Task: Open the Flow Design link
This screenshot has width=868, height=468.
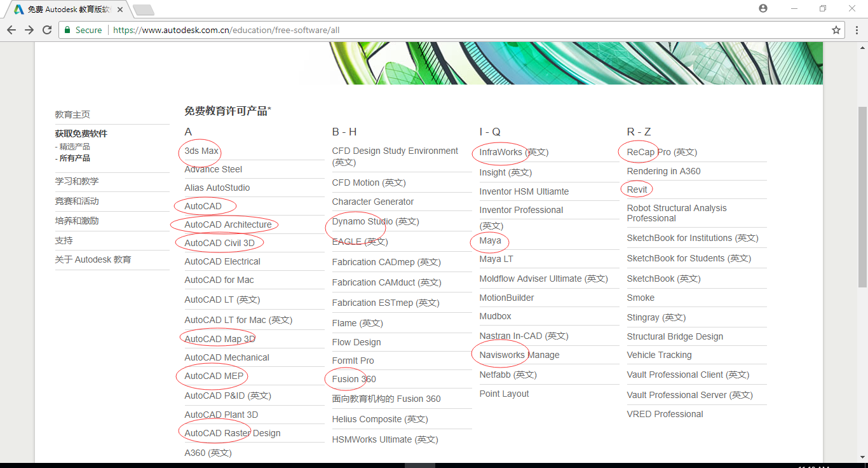Action: coord(356,342)
